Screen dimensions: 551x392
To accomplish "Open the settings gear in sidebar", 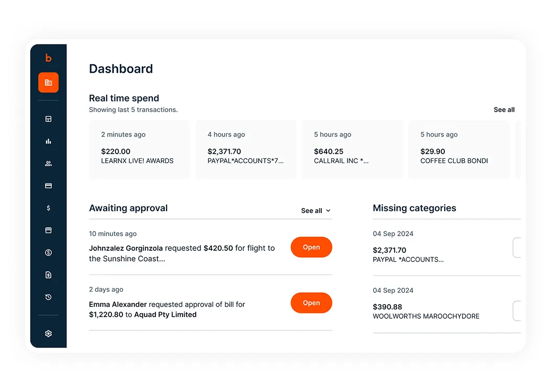I will pos(48,333).
